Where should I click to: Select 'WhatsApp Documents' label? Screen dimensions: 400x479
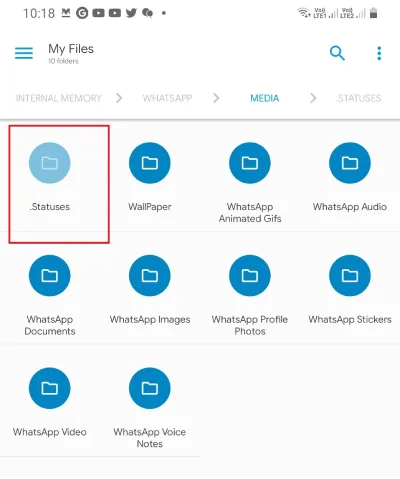tap(50, 325)
